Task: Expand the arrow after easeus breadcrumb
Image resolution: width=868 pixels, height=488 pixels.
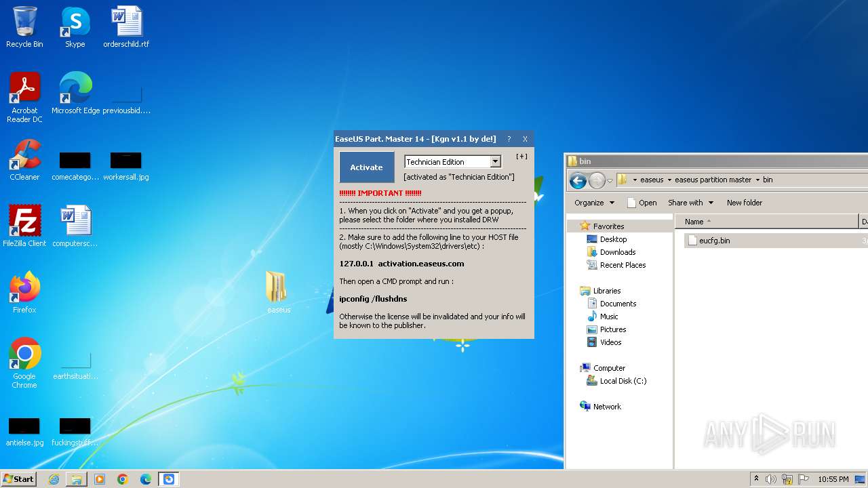Action: [669, 180]
